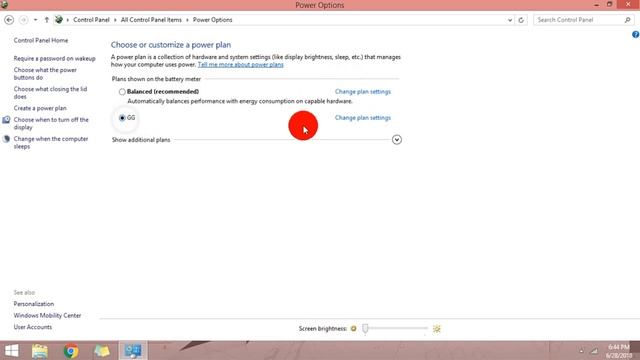This screenshot has height=360, width=640.
Task: Click the Control Panel taskbar button
Action: click(133, 351)
